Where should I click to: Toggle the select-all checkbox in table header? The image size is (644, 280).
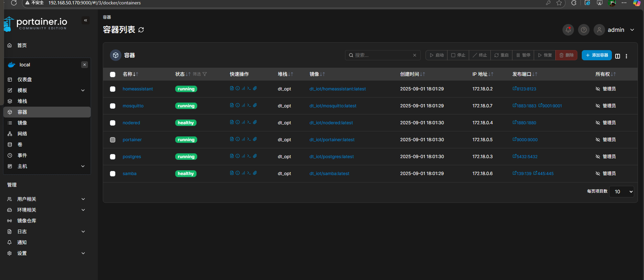[x=113, y=74]
